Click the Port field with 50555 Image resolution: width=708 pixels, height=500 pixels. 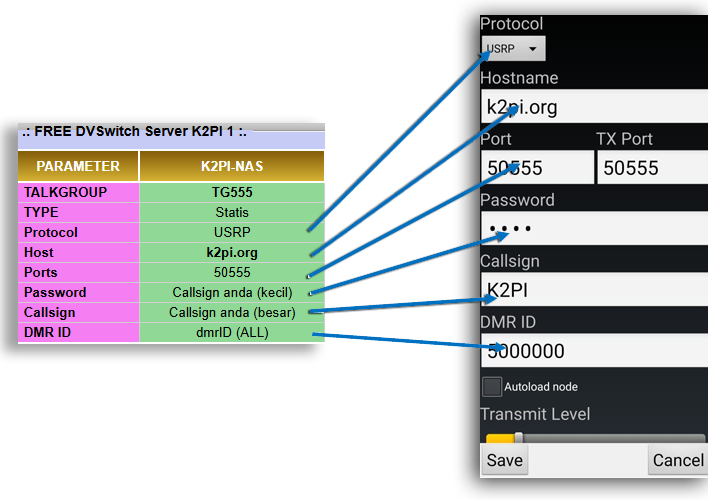click(x=536, y=168)
